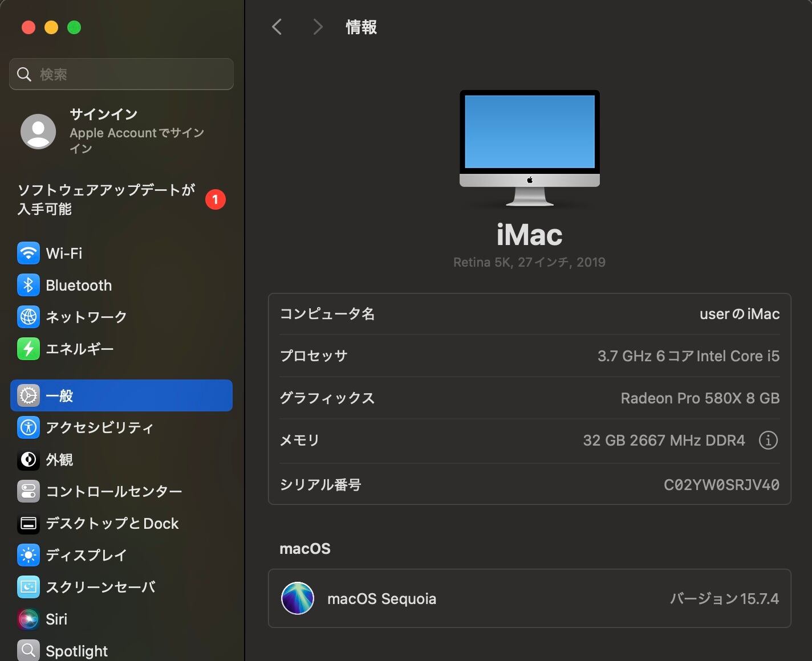Select コントロールセンター in the sidebar
The width and height of the screenshot is (812, 661).
[x=121, y=491]
